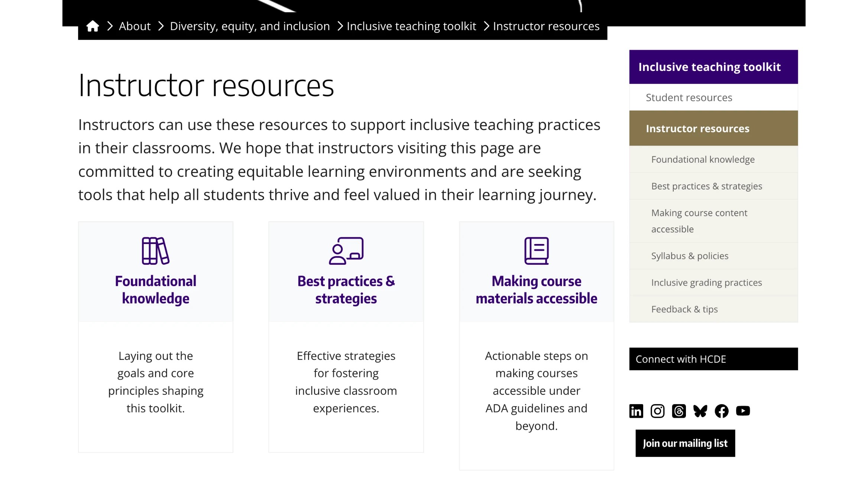
Task: Open Making course content accessible sidebar item
Action: click(713, 221)
